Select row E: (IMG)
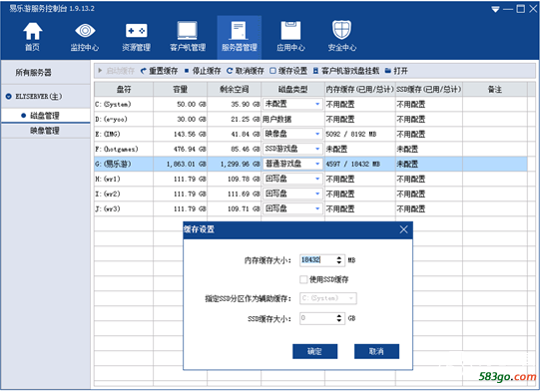 [310, 134]
